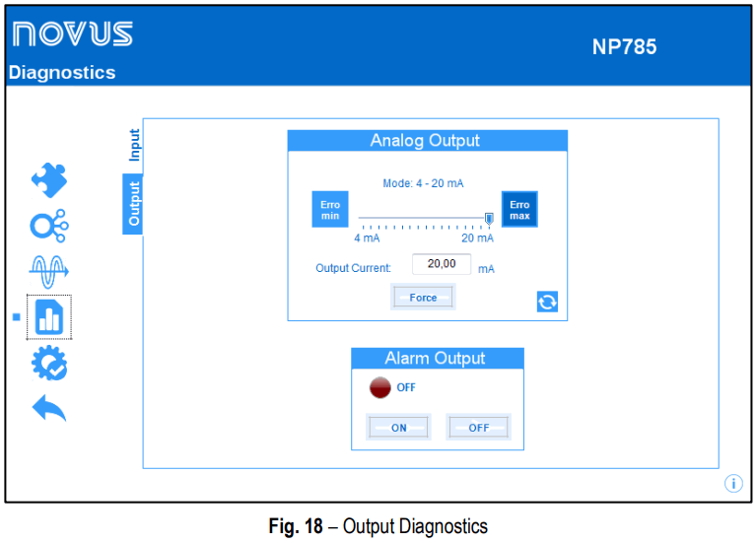The image size is (756, 543).
Task: Click the connected circles sidebar icon
Action: (x=49, y=226)
